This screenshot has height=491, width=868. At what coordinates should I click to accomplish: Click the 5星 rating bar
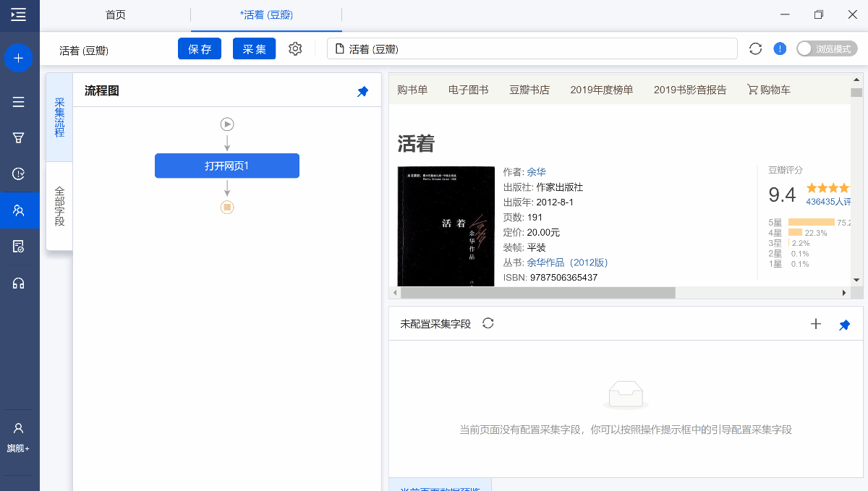click(x=811, y=222)
